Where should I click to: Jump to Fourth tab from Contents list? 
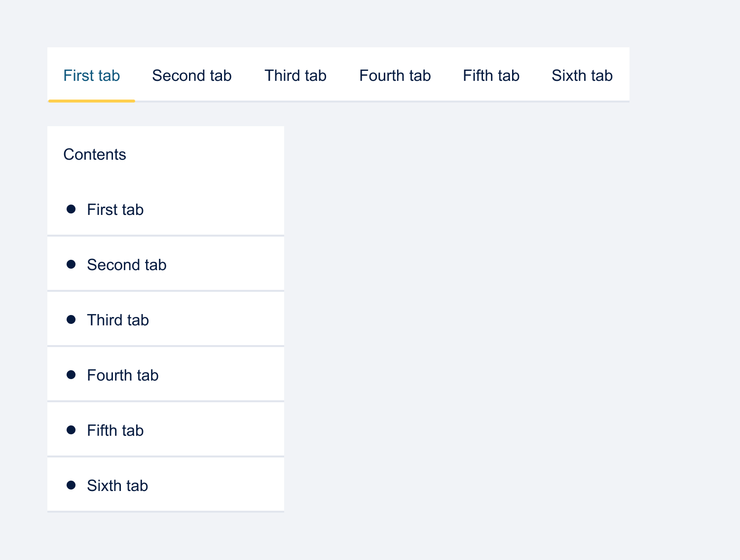[122, 375]
